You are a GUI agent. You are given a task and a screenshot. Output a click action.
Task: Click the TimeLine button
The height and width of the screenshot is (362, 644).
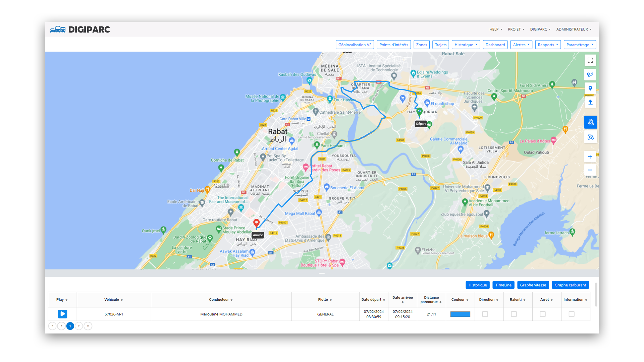click(503, 285)
